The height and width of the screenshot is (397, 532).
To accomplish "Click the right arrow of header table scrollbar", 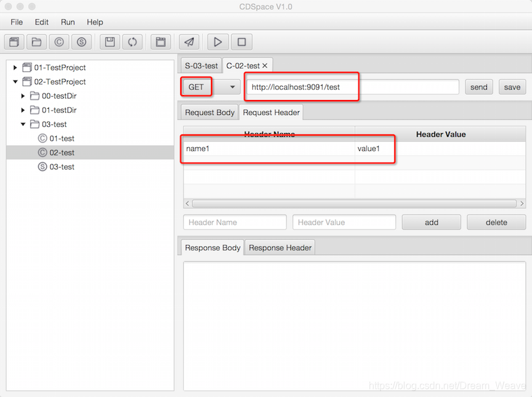I will [522, 203].
